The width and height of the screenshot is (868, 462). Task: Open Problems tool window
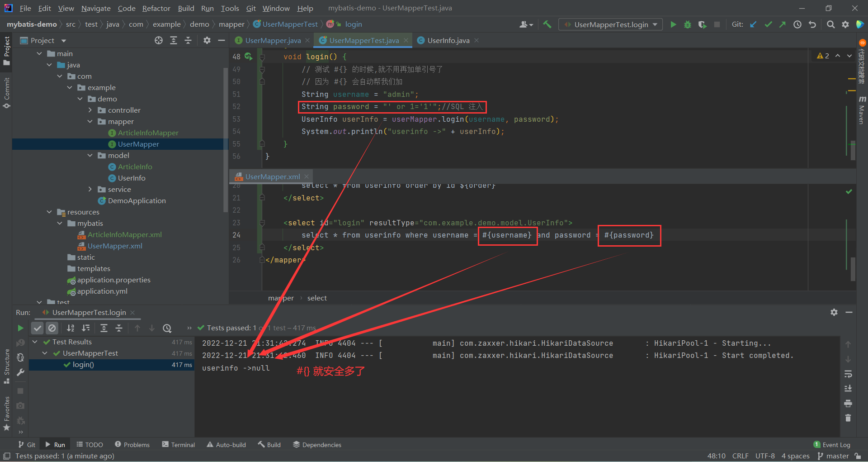point(132,445)
